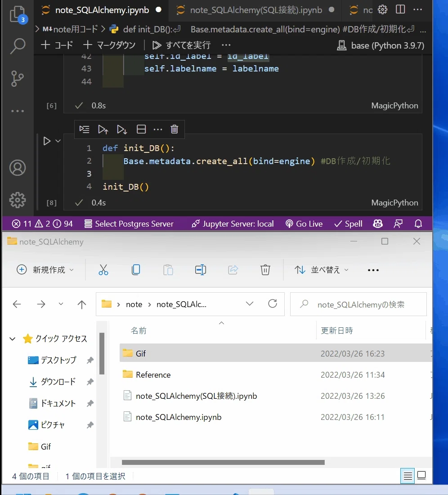
Task: Click the note breadcrumb in the address bar
Action: point(134,304)
